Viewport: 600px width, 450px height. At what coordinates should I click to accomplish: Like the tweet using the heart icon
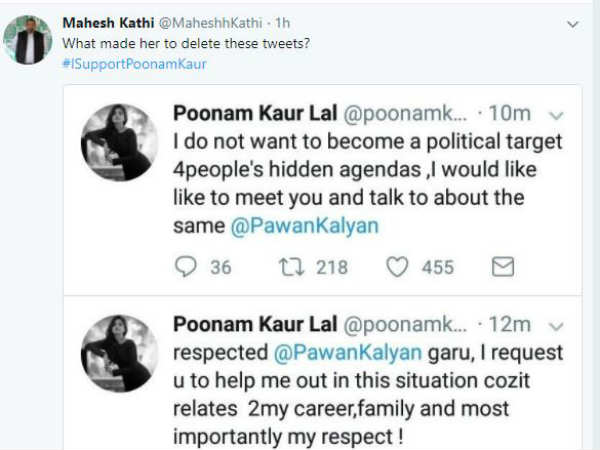tap(397, 267)
